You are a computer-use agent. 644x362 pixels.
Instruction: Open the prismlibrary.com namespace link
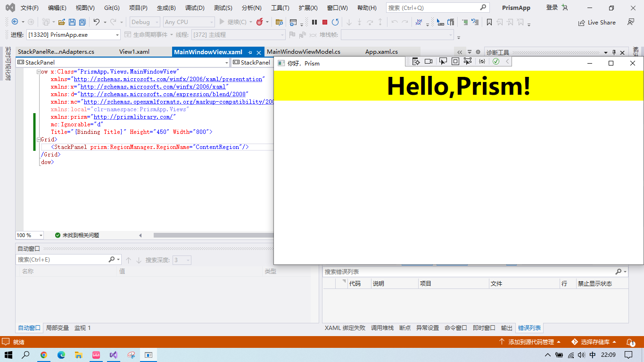pyautogui.click(x=133, y=117)
